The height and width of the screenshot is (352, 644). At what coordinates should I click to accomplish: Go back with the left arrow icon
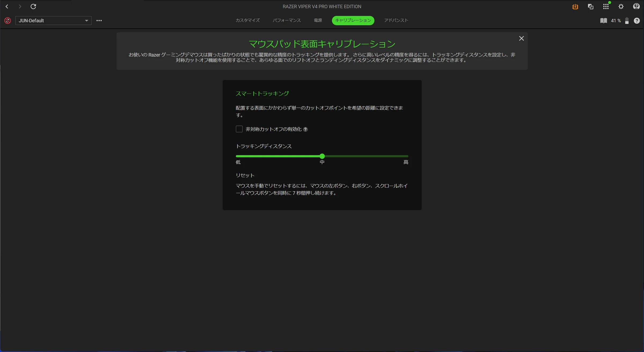point(7,6)
